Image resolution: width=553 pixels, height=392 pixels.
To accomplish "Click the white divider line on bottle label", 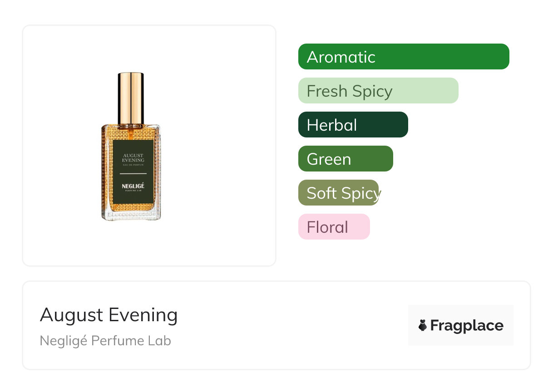I will point(133,174).
